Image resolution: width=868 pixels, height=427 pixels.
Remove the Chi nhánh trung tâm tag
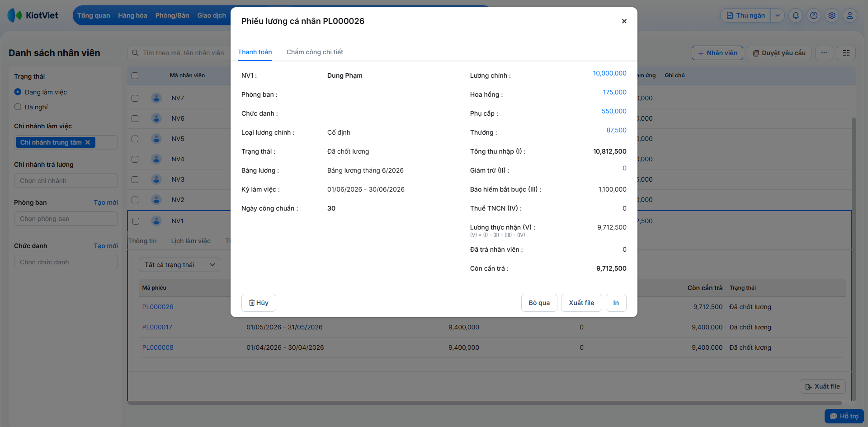[x=88, y=142]
